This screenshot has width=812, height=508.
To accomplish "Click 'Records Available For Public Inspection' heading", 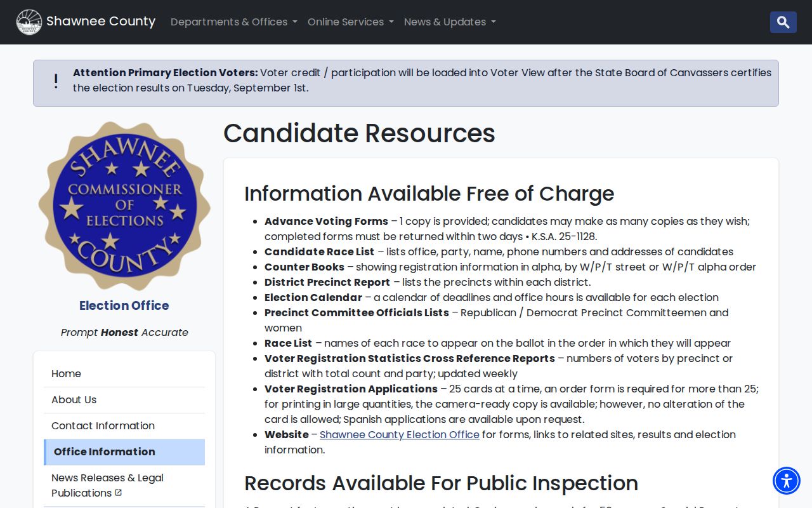I will [442, 483].
